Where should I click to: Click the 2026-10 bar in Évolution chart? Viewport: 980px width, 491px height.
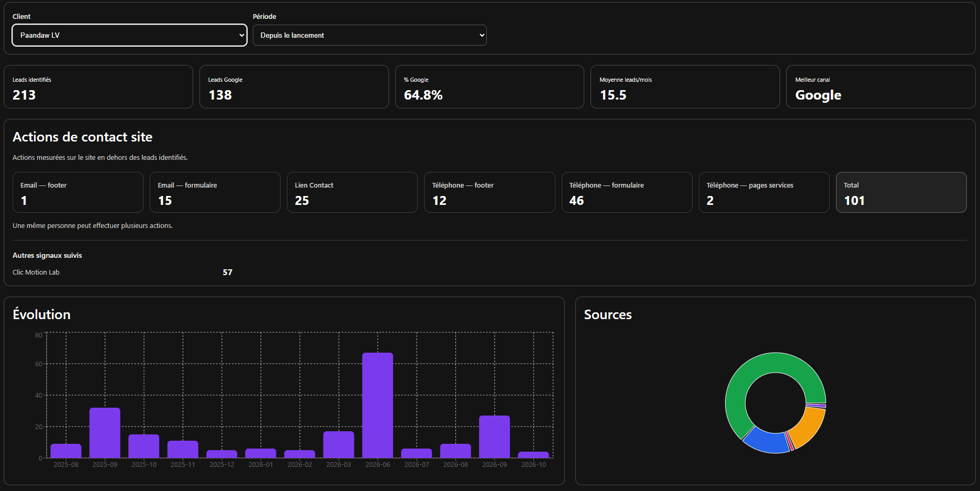pyautogui.click(x=533, y=455)
